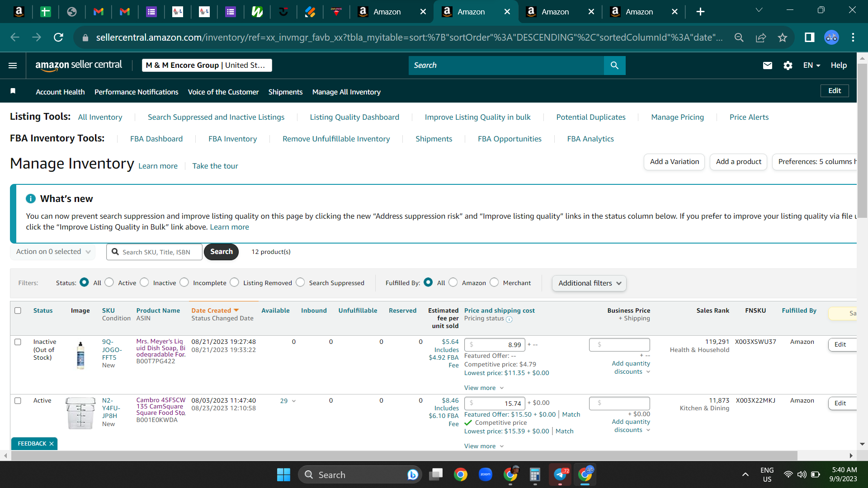This screenshot has width=868, height=488.
Task: Reload the page with the refresh icon
Action: coord(58,38)
